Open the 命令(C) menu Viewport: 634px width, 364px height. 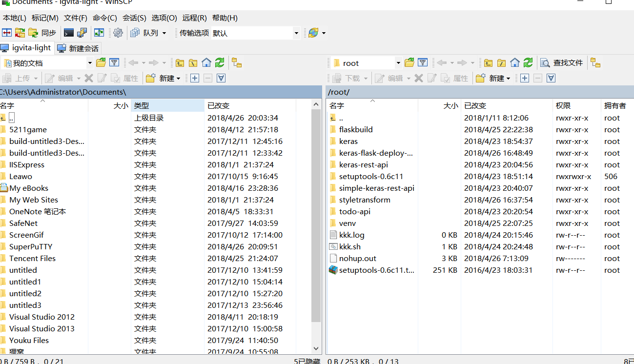105,18
